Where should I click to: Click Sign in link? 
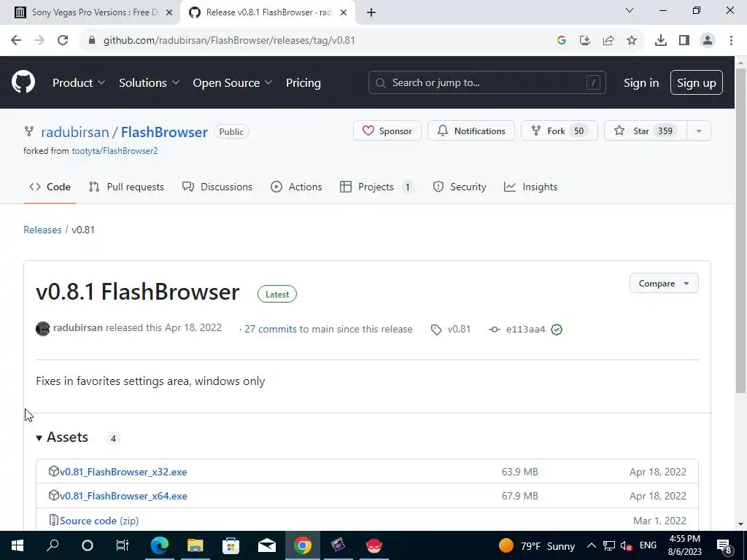pos(641,83)
